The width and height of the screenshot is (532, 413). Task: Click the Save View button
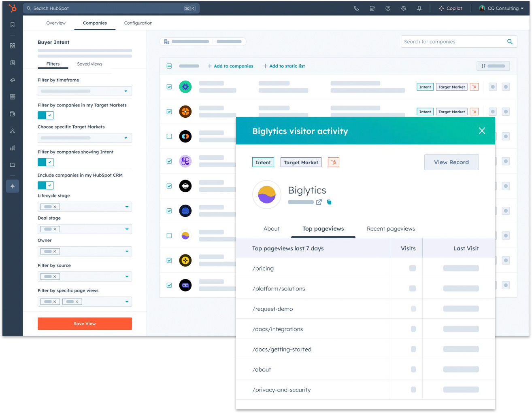(85, 324)
